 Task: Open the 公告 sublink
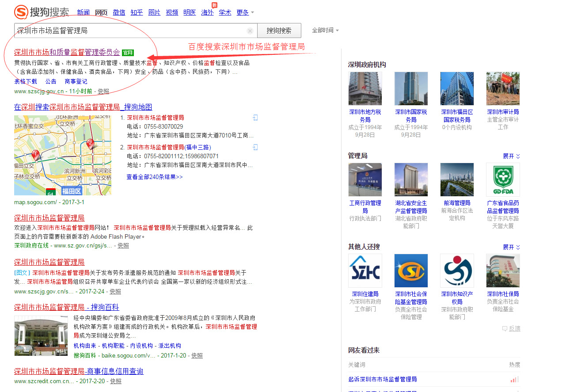tap(51, 81)
